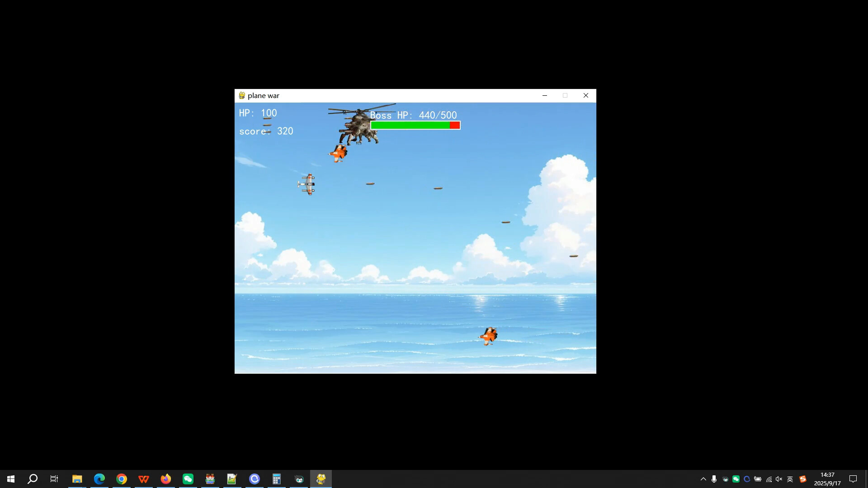Open Microsoft Edge from the taskbar
The image size is (868, 488).
(99, 479)
